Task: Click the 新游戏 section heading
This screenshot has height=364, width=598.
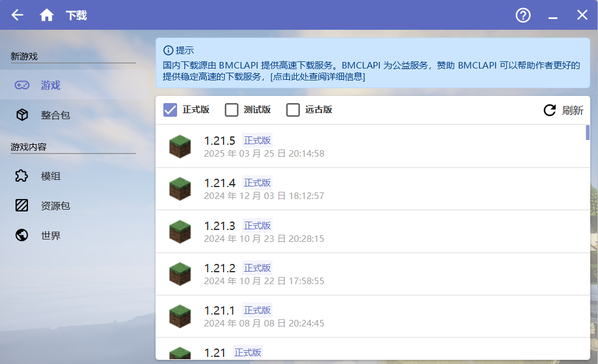Action: [24, 57]
